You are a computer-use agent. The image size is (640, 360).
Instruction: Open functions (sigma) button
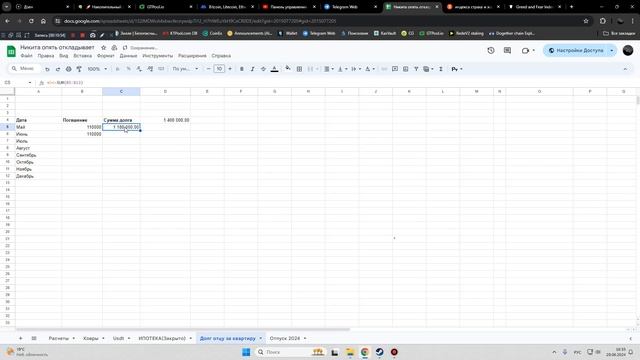pyautogui.click(x=441, y=69)
